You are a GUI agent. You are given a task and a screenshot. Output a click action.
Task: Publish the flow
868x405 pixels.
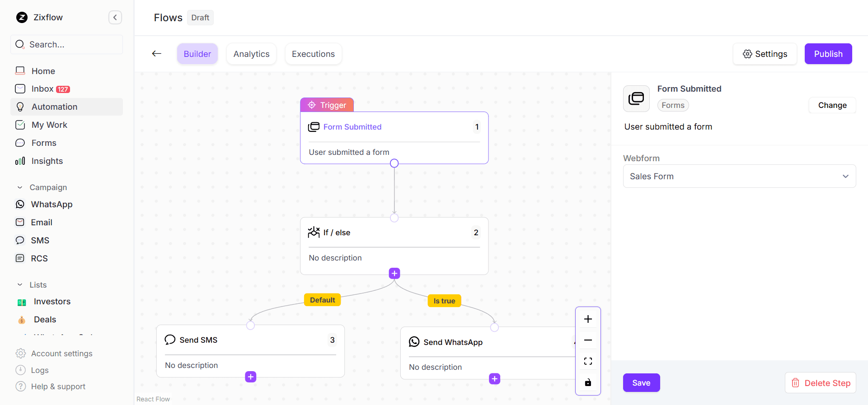pos(828,54)
